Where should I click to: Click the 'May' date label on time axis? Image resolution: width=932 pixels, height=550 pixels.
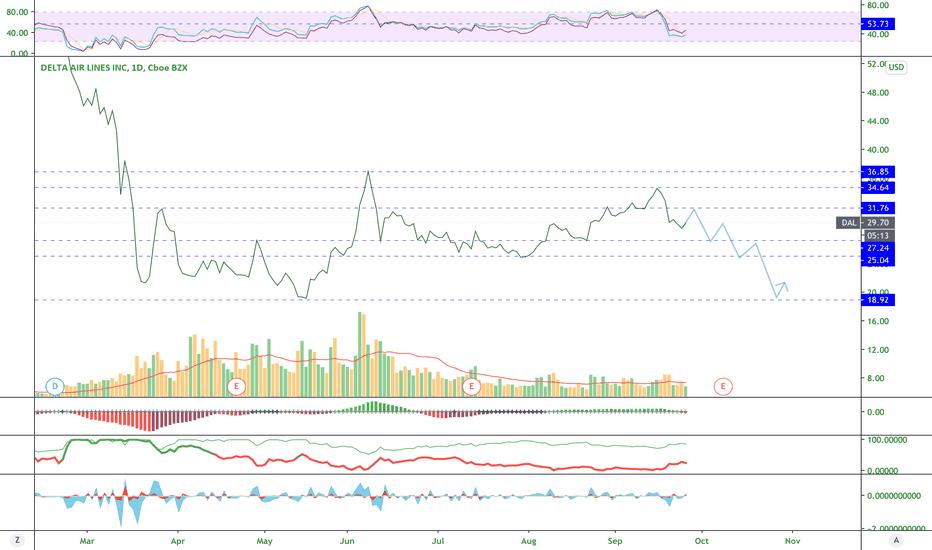coord(265,541)
